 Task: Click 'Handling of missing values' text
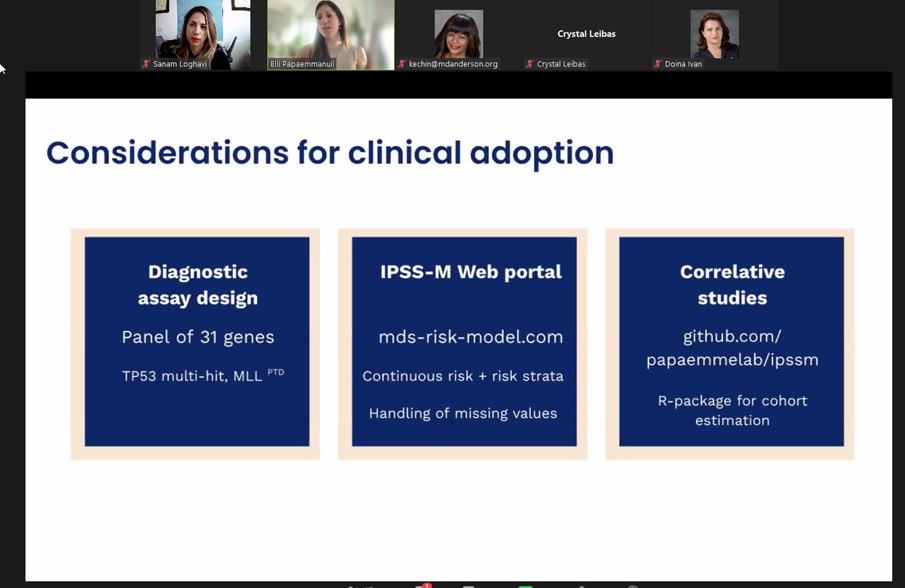463,413
